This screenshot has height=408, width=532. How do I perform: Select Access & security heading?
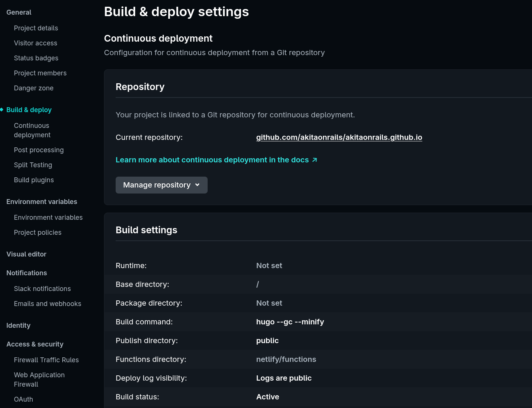[x=35, y=344]
